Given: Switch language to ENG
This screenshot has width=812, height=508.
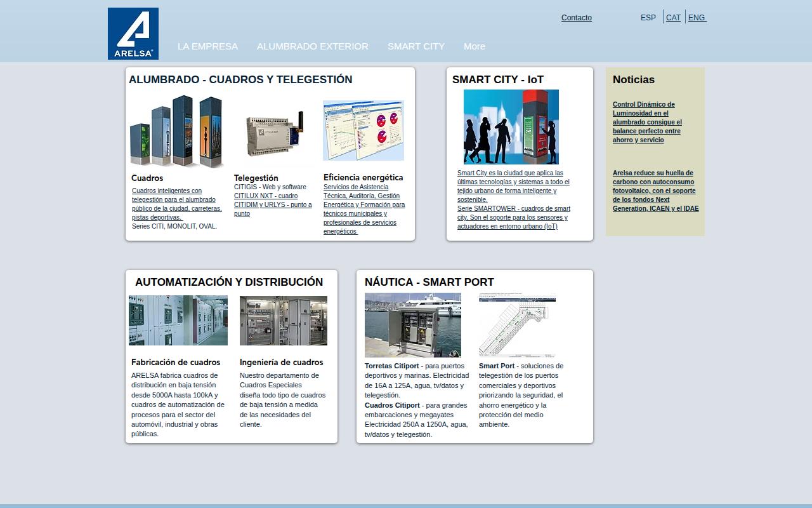Looking at the screenshot, I should 697,18.
